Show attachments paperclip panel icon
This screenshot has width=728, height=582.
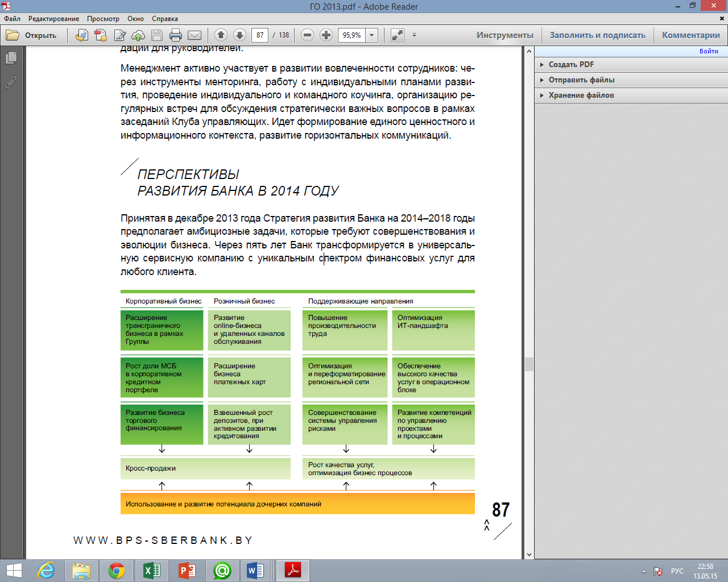pos(11,82)
